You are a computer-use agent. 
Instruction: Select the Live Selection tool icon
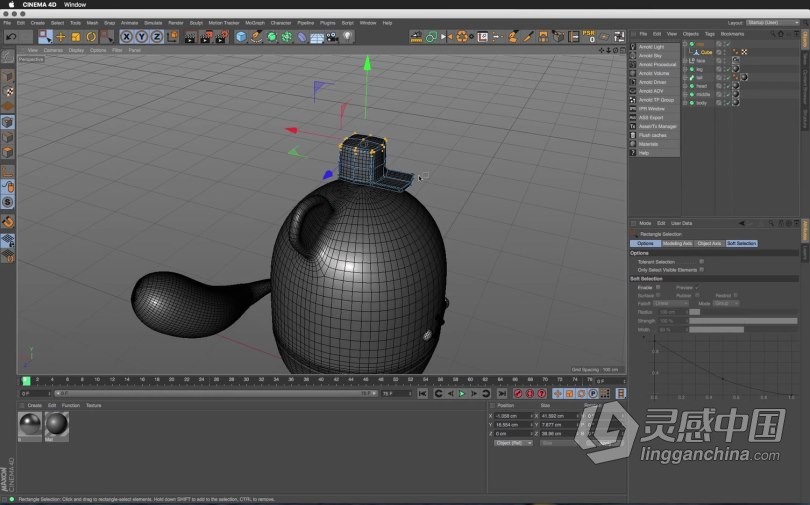[45, 37]
